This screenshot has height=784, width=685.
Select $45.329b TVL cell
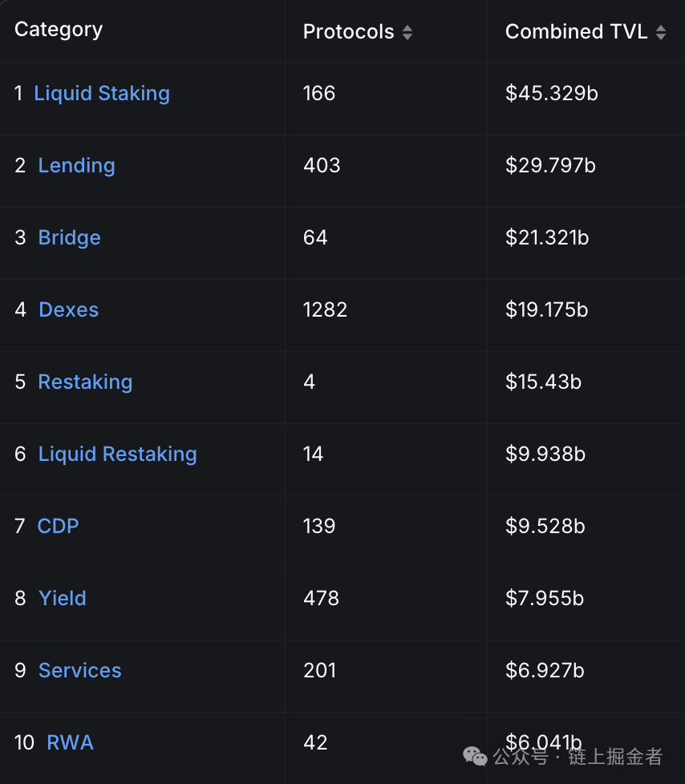(551, 94)
